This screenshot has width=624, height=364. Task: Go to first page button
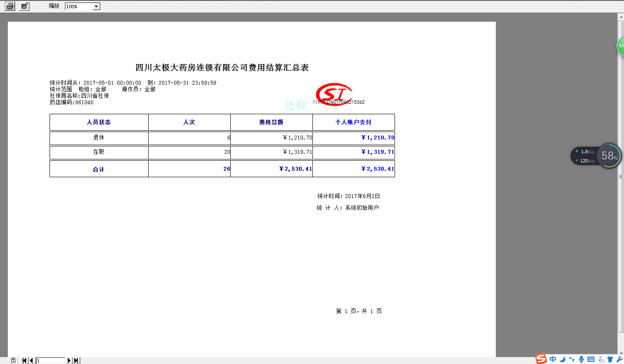[x=25, y=361]
